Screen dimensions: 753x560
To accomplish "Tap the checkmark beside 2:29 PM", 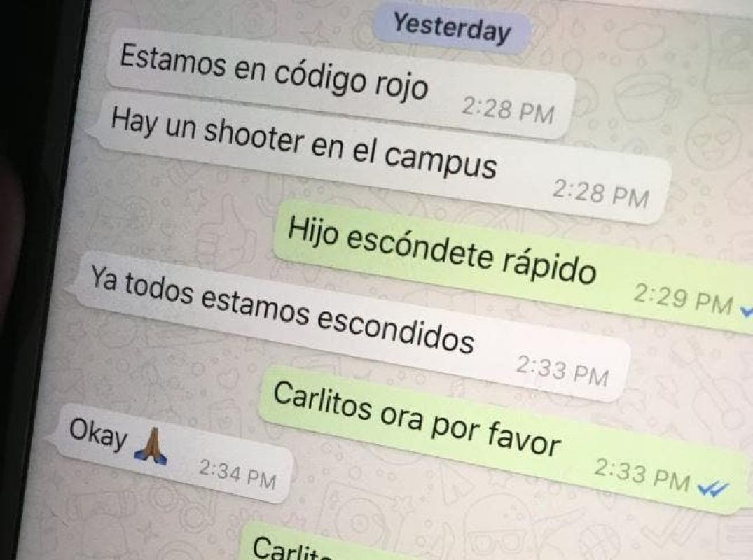I will pyautogui.click(x=747, y=311).
